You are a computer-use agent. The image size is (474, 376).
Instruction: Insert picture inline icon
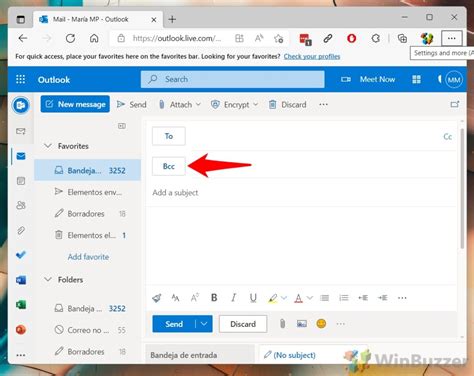point(302,324)
